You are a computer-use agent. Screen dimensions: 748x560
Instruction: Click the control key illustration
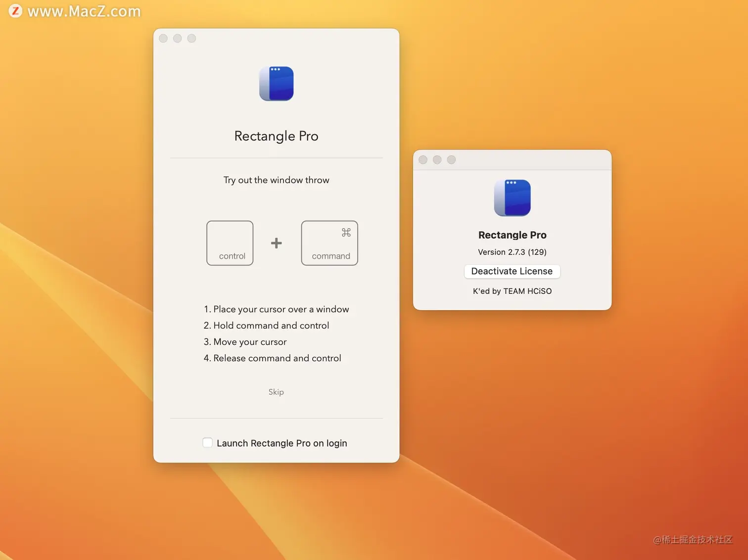coord(230,243)
